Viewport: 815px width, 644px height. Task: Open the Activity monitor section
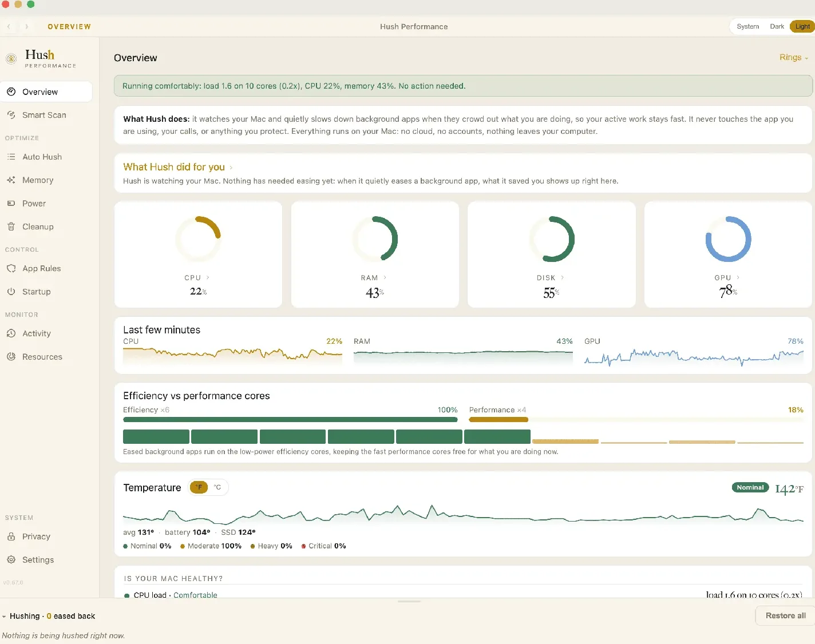coord(46,333)
